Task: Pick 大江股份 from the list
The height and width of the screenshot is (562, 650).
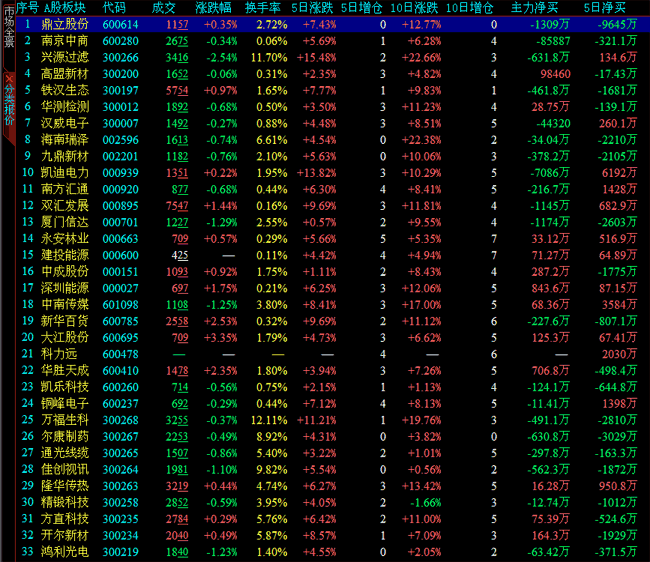Action: point(65,337)
